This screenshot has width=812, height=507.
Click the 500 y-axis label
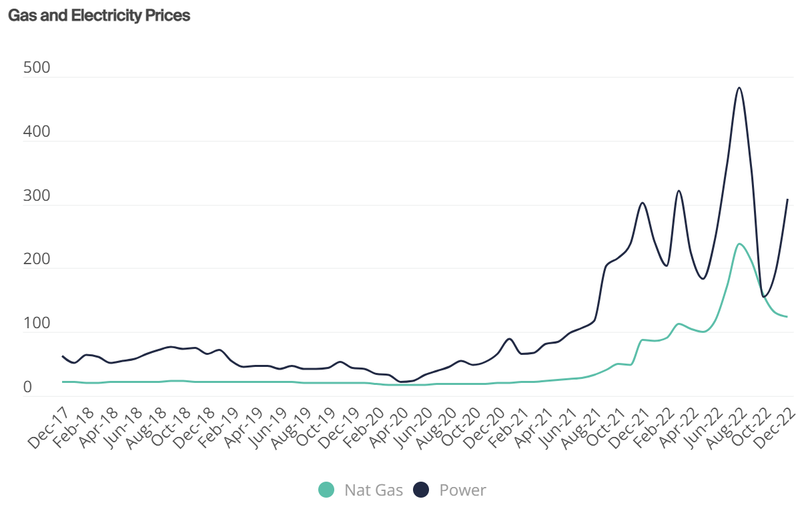(x=36, y=68)
